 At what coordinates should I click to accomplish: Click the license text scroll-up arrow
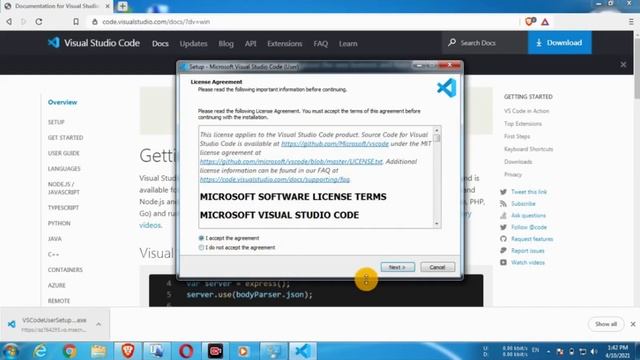(437, 130)
